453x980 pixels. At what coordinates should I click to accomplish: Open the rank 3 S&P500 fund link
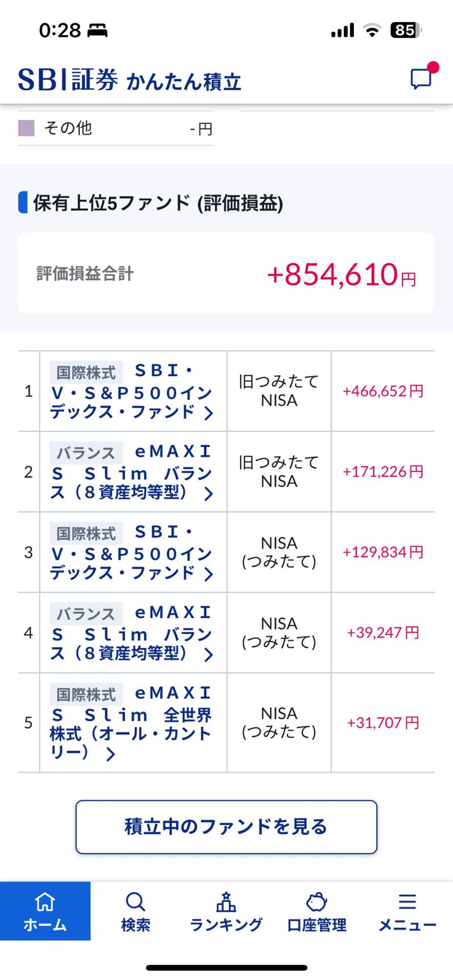point(131,553)
